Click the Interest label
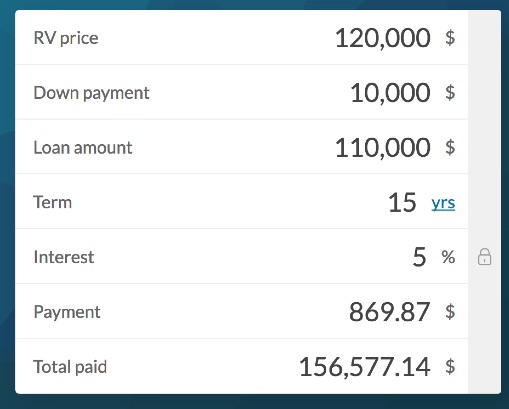 (x=64, y=257)
